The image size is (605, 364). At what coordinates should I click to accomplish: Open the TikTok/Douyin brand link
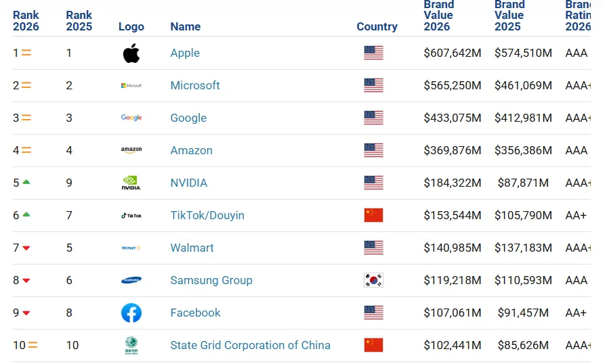(x=207, y=215)
